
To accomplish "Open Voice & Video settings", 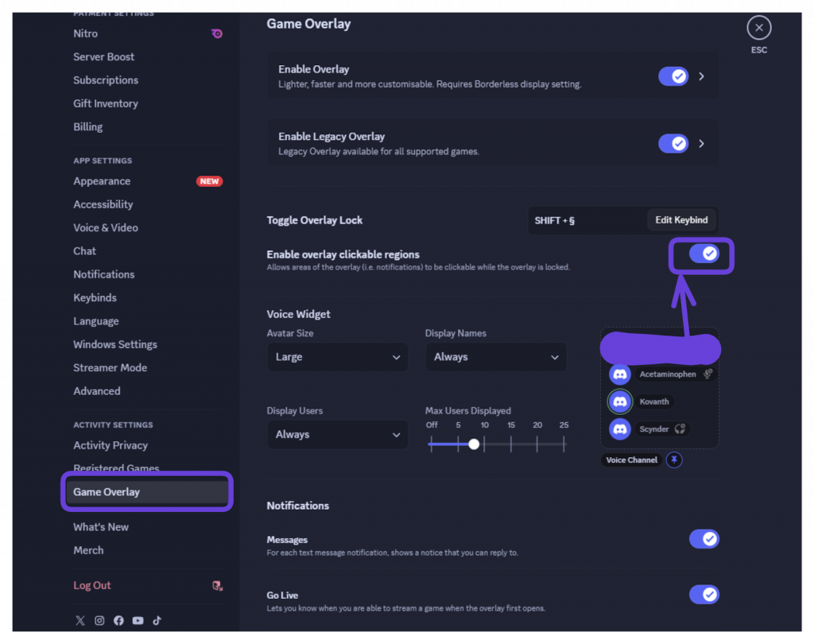I will click(x=106, y=227).
